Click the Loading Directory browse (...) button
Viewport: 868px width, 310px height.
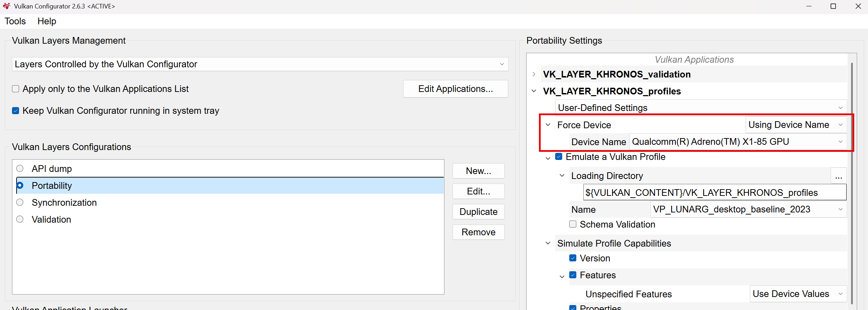click(838, 176)
